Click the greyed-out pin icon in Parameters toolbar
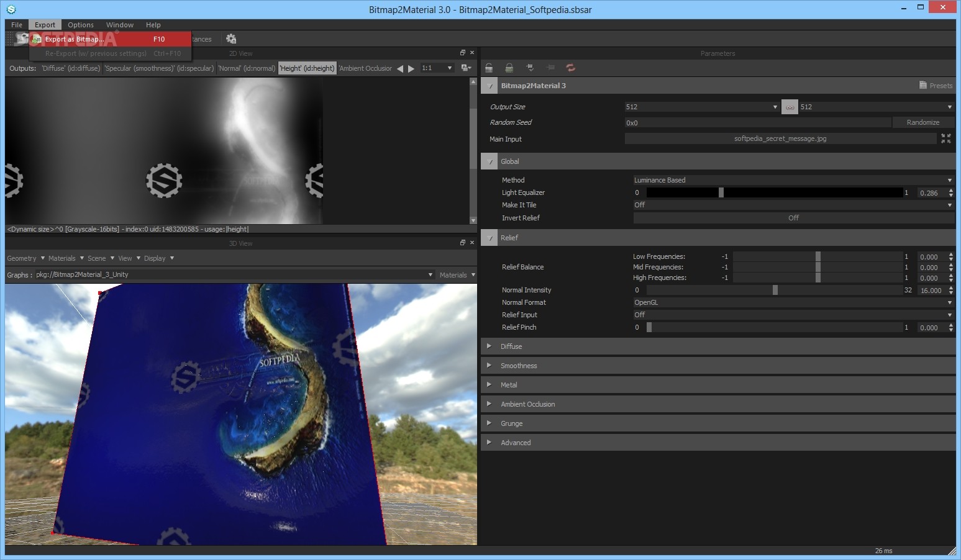The width and height of the screenshot is (961, 560). tap(550, 68)
